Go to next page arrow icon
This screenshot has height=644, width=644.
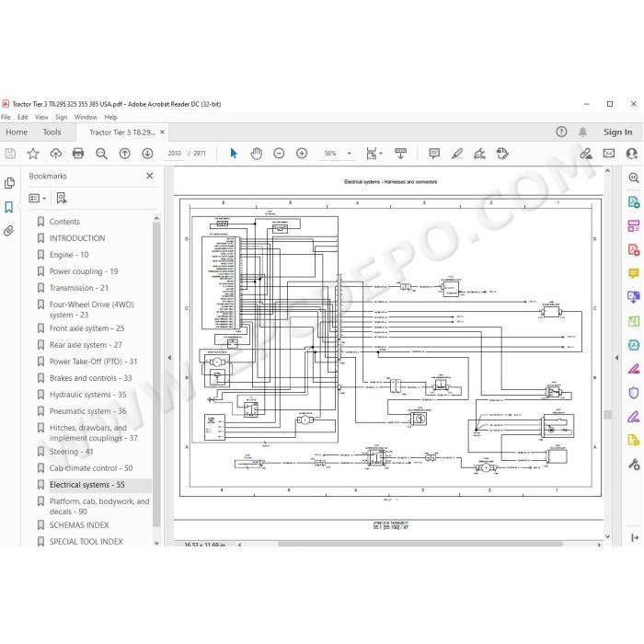tap(147, 154)
